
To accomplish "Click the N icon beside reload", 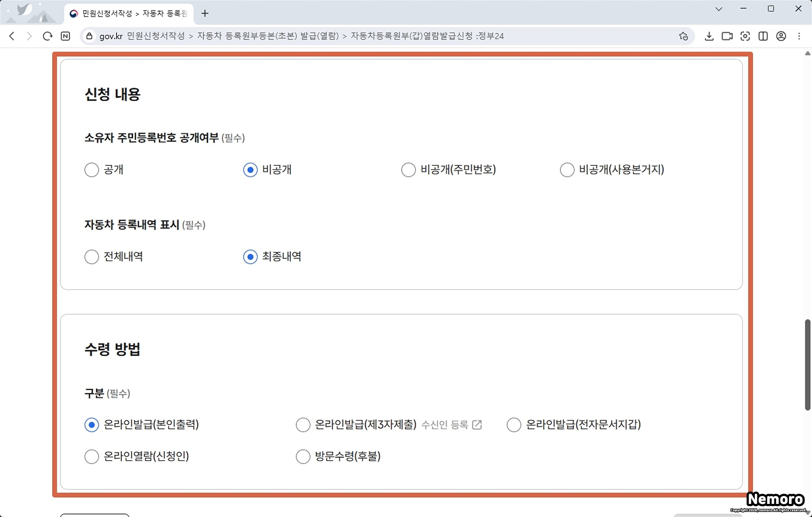I will (65, 36).
